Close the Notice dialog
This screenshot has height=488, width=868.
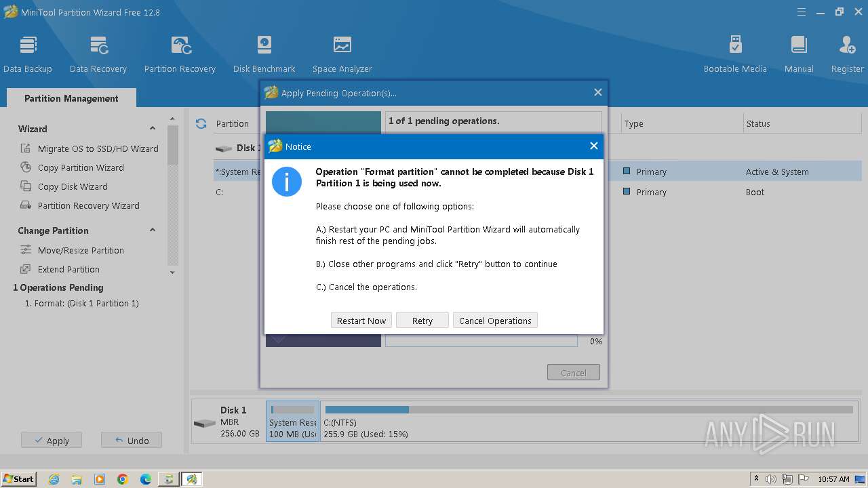click(593, 146)
